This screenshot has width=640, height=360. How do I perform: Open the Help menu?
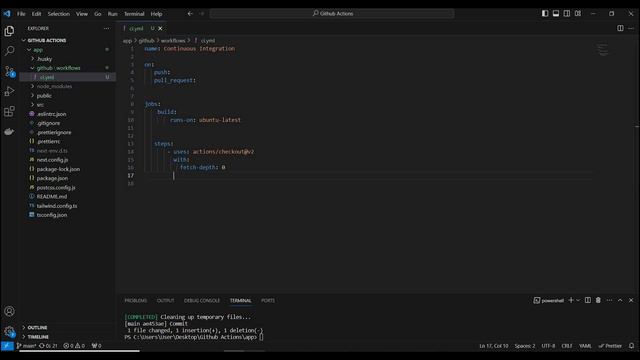tap(156, 14)
